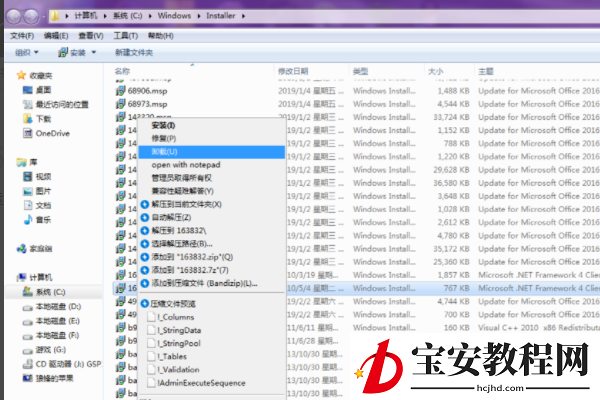
Task: Expand breadcrumb arrow after Windows
Action: point(199,16)
